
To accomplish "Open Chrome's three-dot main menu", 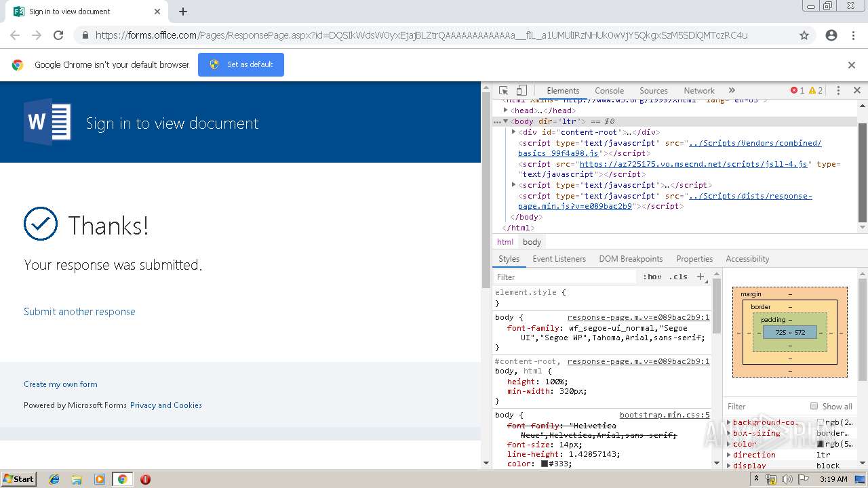I will coord(853,35).
